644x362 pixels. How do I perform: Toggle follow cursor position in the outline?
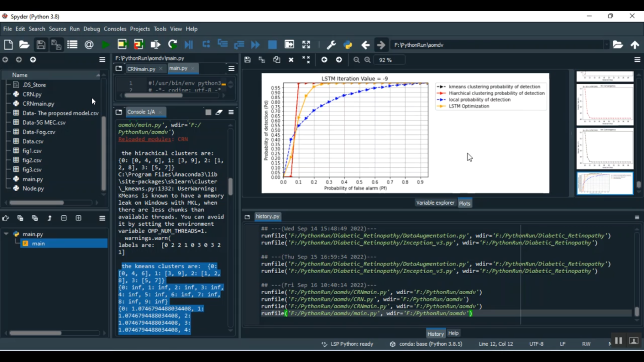click(x=6, y=218)
